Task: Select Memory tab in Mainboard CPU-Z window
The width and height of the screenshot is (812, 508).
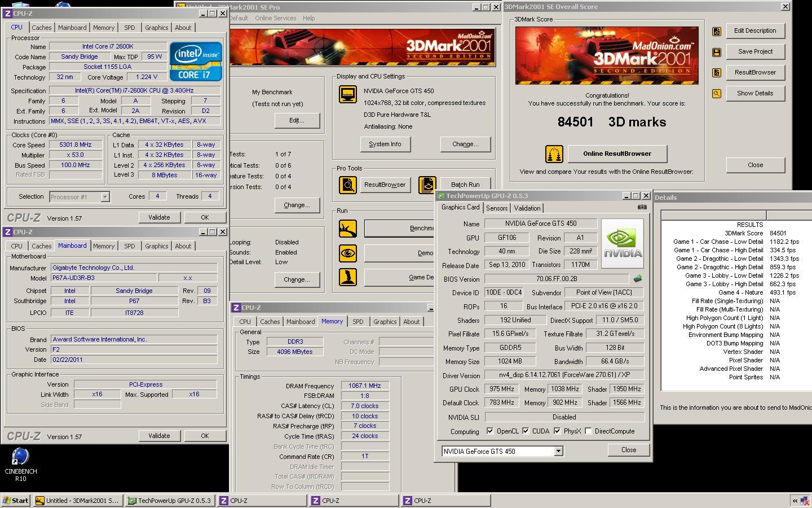Action: (104, 246)
